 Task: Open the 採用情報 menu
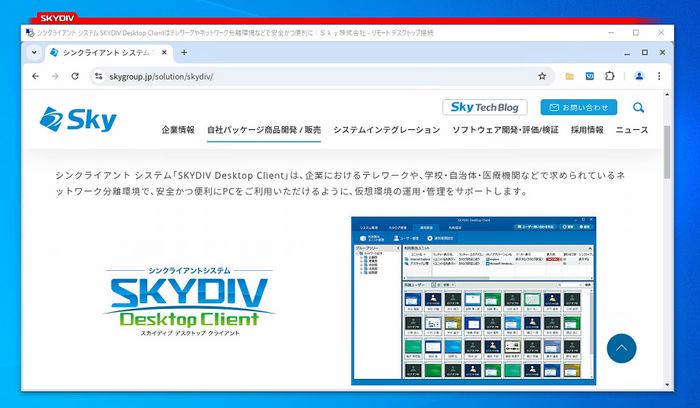(587, 130)
